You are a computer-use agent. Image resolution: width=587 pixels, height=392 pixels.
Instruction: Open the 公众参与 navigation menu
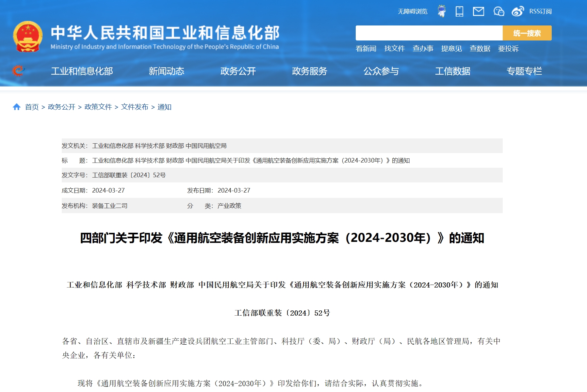381,71
